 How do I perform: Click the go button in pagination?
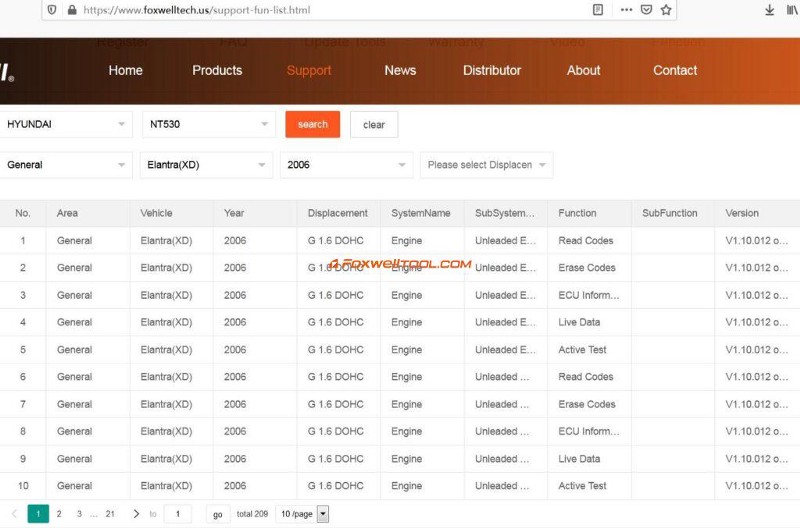click(218, 514)
